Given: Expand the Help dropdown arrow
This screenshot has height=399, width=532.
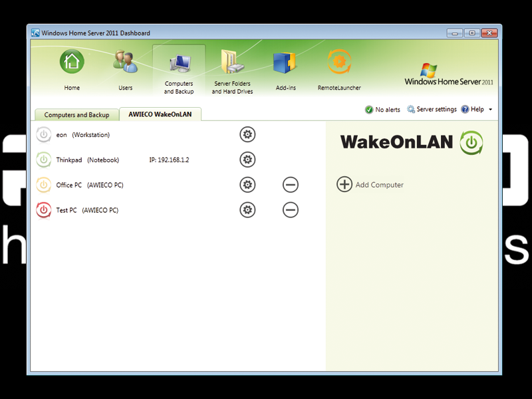Looking at the screenshot, I should (490, 109).
